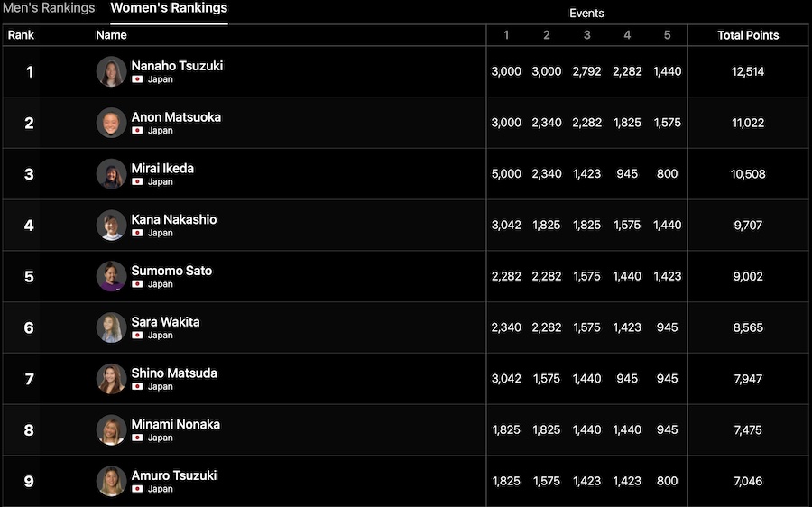Click the Japan flag under Sara Wakita
The image size is (812, 507).
pyautogui.click(x=138, y=336)
